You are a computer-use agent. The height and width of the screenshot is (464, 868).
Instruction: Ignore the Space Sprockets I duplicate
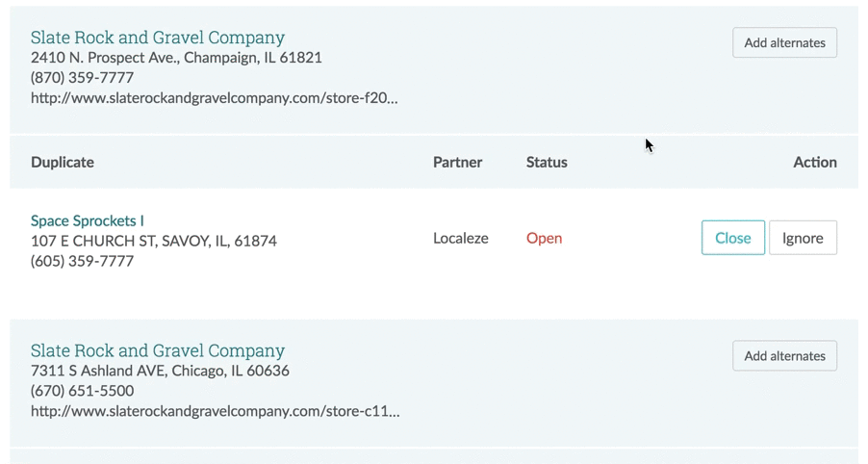pos(803,239)
